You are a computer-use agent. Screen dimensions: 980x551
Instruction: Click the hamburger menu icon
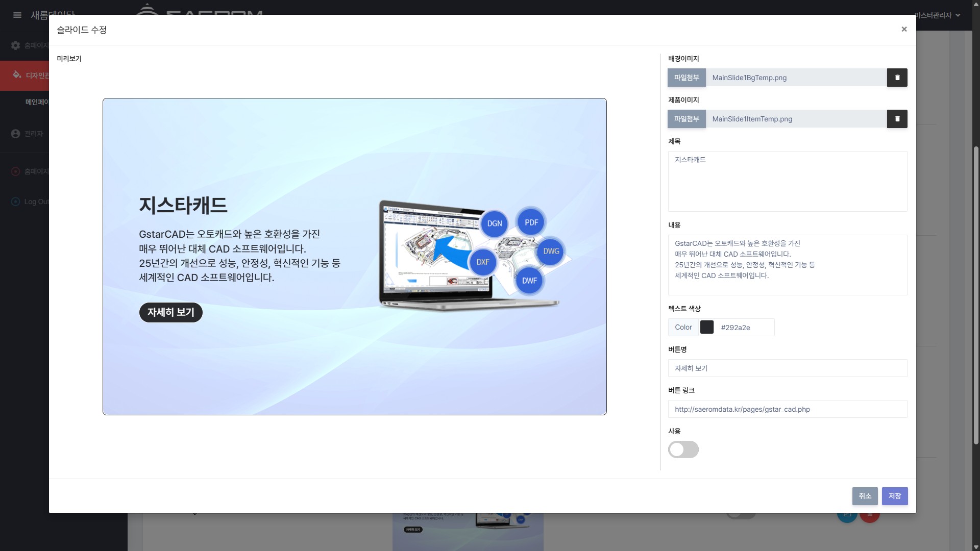[17, 15]
